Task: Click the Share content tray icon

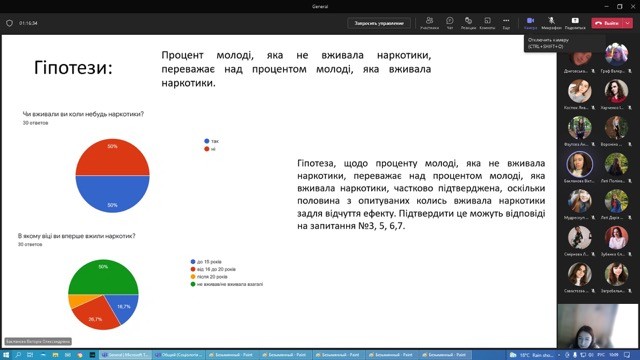Action: coord(575,23)
